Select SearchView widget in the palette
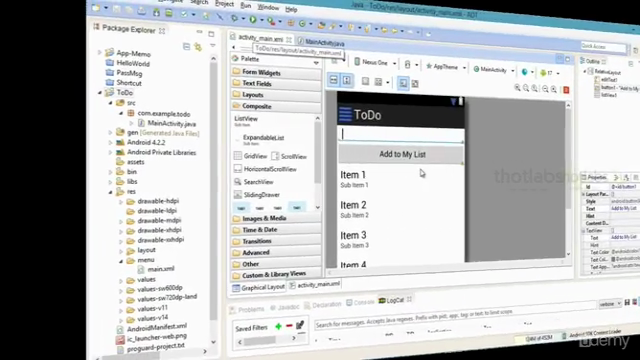 coord(254,182)
